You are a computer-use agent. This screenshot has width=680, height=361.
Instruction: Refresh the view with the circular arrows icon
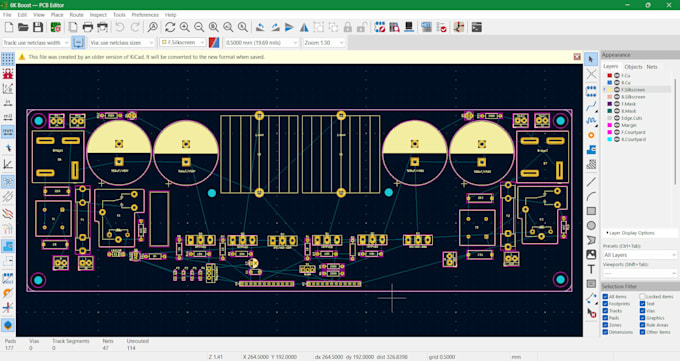pyautogui.click(x=170, y=27)
